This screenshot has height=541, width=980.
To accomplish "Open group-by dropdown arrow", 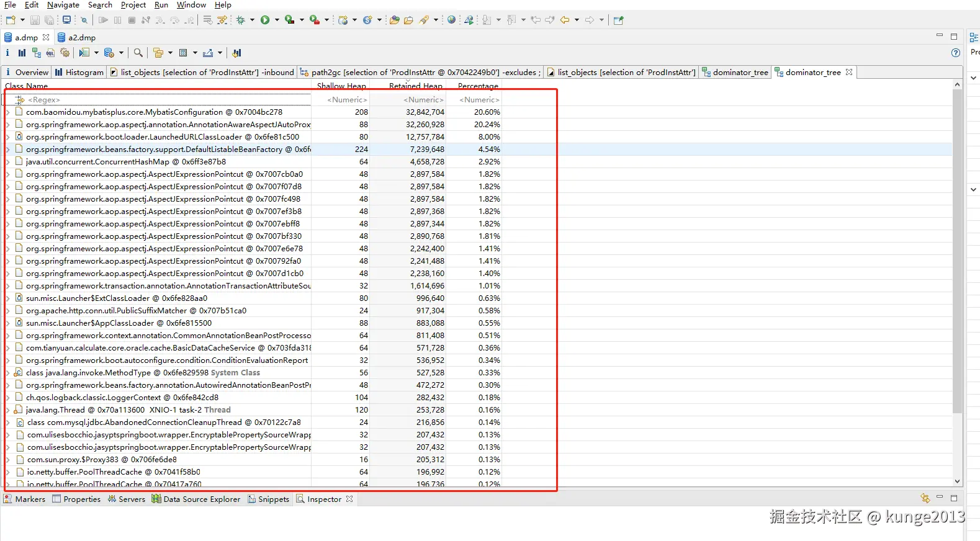I will click(x=170, y=53).
